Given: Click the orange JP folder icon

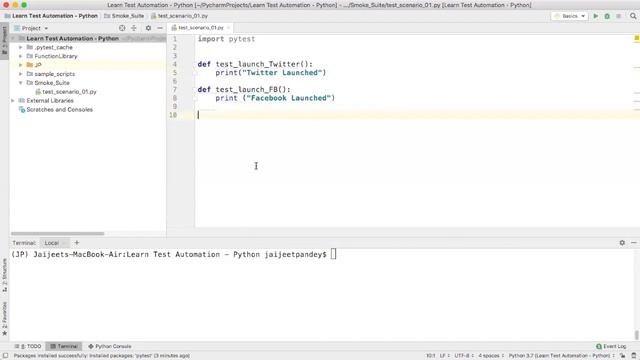Looking at the screenshot, I should click(29, 65).
